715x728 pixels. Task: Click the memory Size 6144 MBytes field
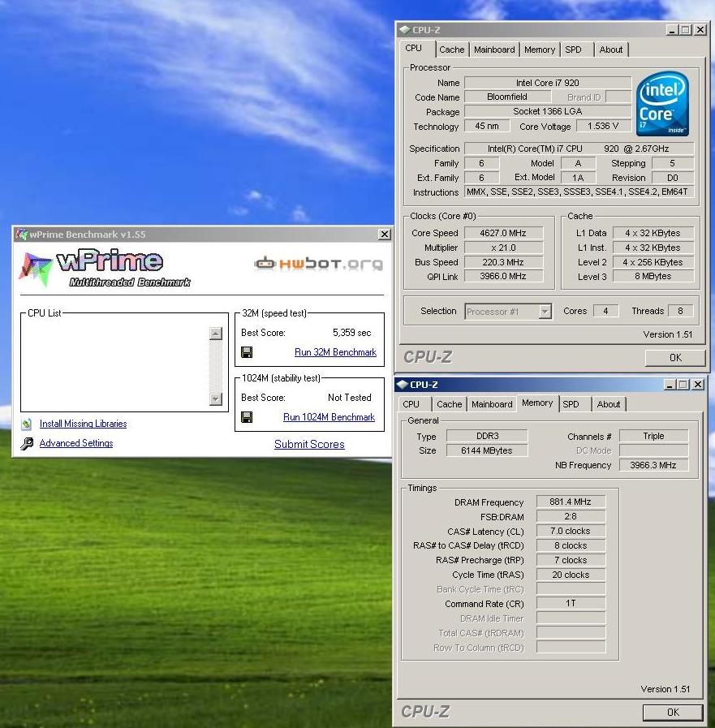[x=487, y=450]
